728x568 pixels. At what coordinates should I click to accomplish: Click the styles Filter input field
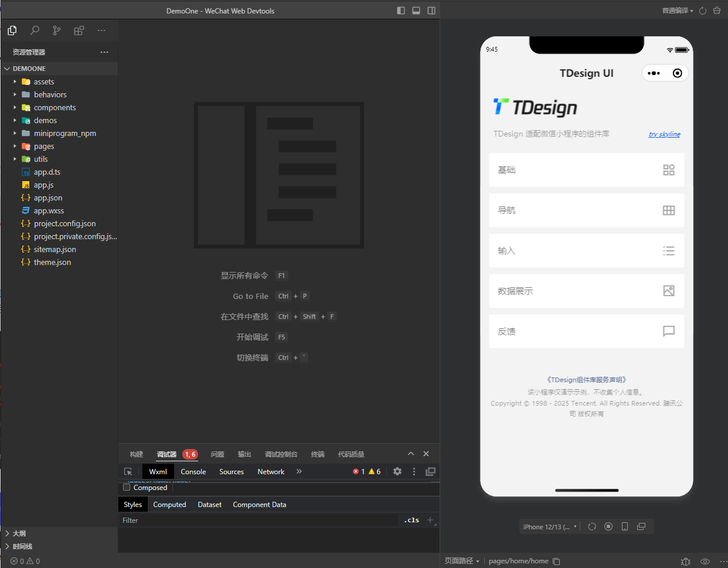pyautogui.click(x=258, y=521)
